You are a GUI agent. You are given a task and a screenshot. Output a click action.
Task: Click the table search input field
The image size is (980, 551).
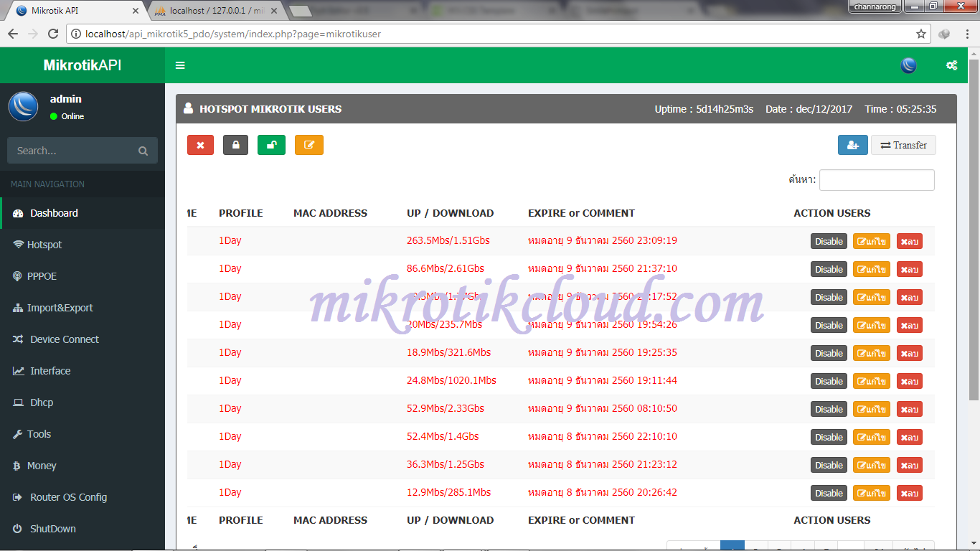(877, 180)
